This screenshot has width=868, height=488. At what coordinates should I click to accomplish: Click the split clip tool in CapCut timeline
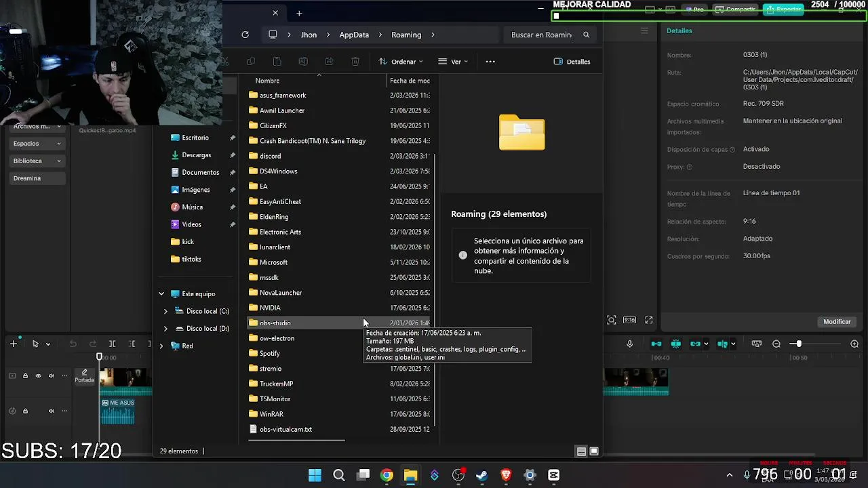112,344
